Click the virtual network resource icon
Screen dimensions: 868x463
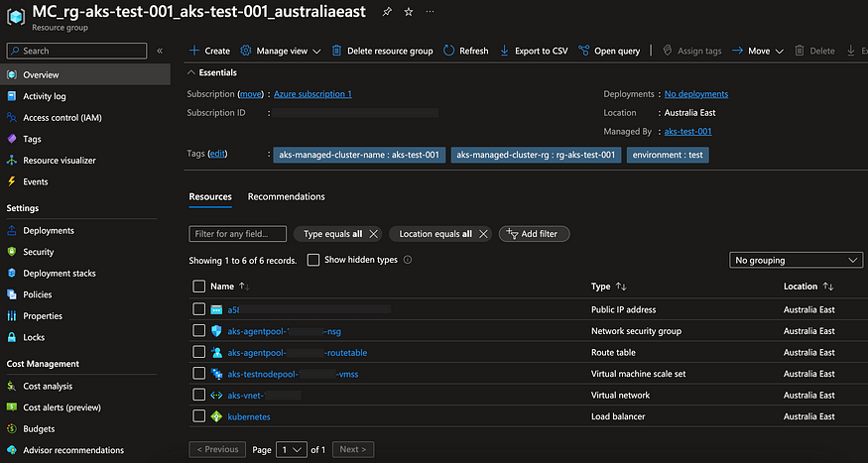(216, 395)
